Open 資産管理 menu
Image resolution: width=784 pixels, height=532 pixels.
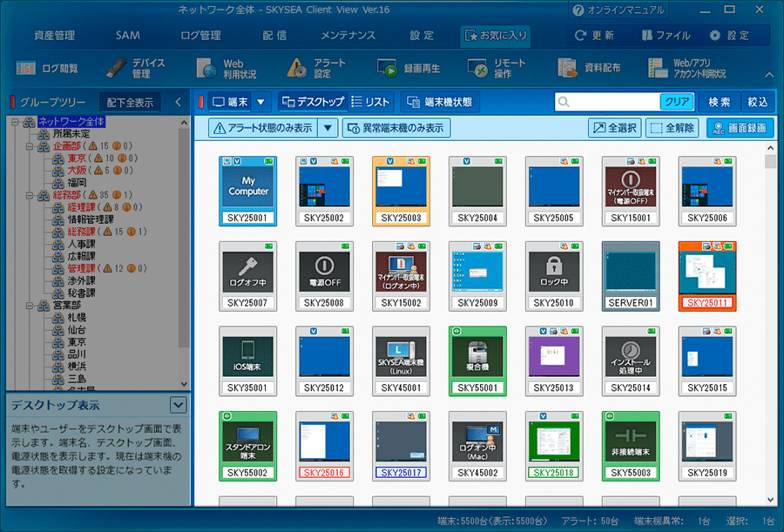(x=54, y=36)
